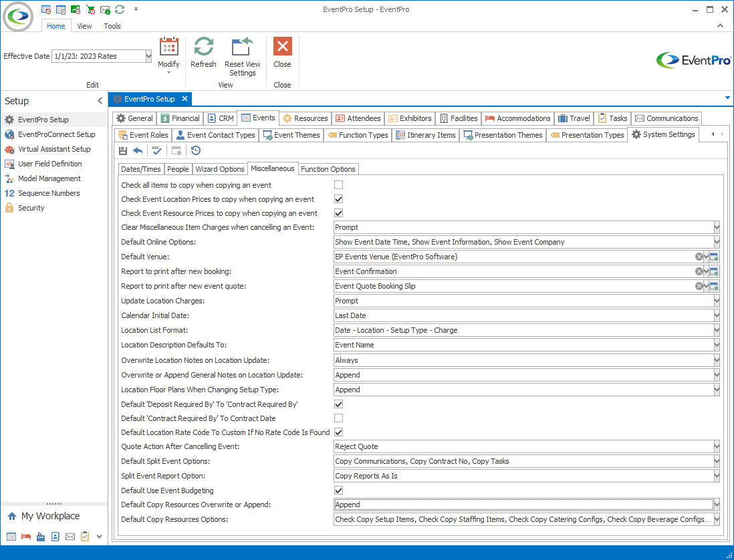
Task: Open the mail envelope icon with green badge
Action: [x=106, y=9]
